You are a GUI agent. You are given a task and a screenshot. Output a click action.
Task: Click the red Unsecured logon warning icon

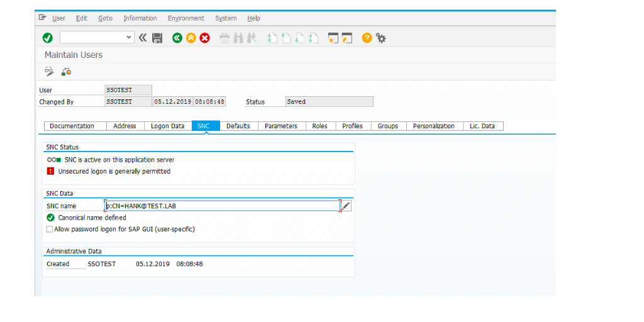[50, 171]
